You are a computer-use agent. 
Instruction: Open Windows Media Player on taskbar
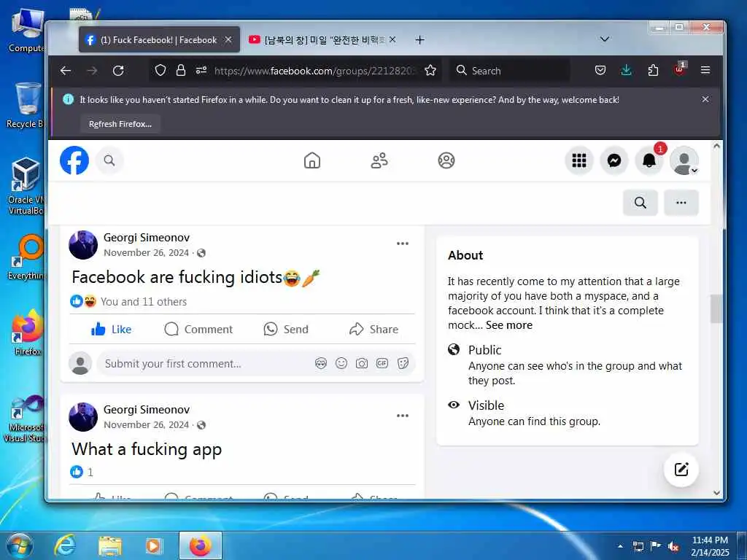click(153, 546)
